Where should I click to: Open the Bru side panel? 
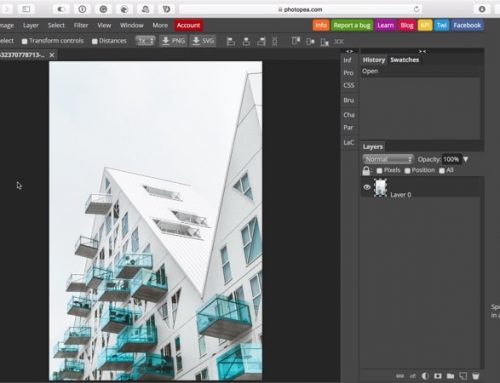click(349, 100)
